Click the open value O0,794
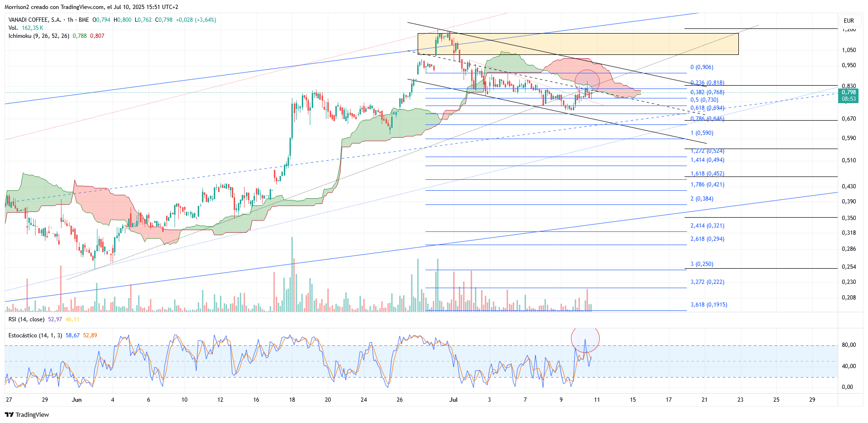Screen dimensions: 868x423 (x=101, y=20)
